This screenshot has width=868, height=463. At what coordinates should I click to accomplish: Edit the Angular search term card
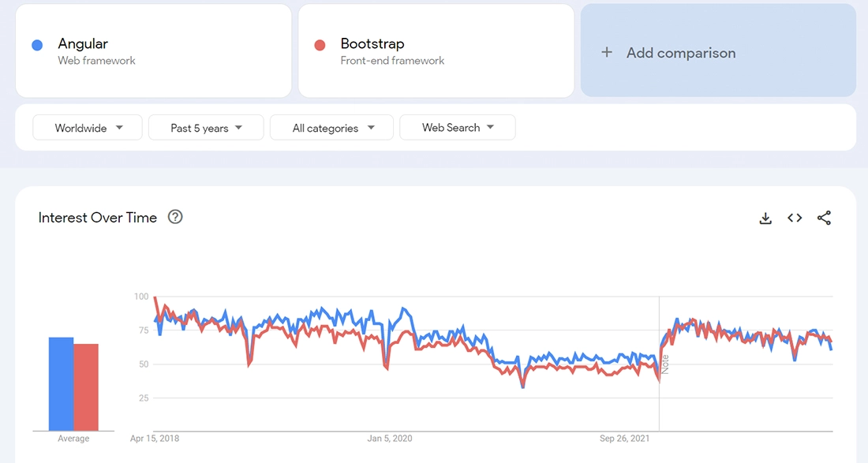click(153, 51)
